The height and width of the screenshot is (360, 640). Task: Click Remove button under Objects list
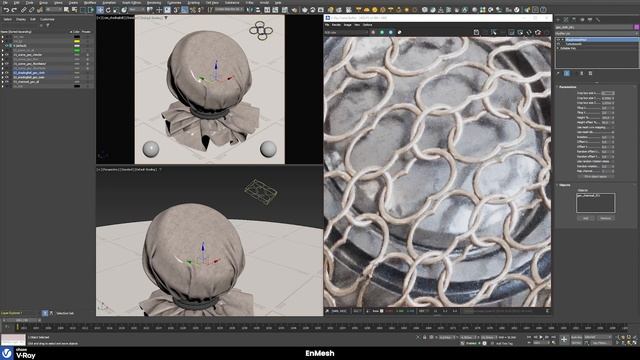(606, 218)
